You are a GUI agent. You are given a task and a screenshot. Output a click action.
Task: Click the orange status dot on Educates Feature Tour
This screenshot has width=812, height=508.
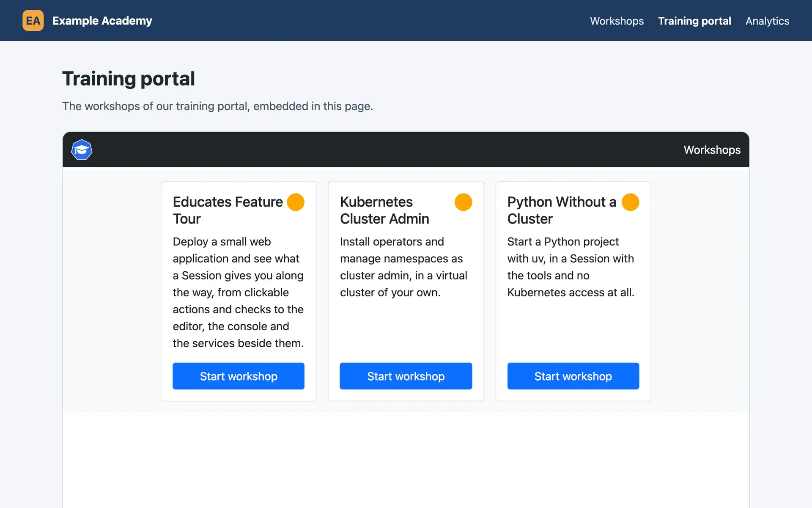pyautogui.click(x=296, y=202)
